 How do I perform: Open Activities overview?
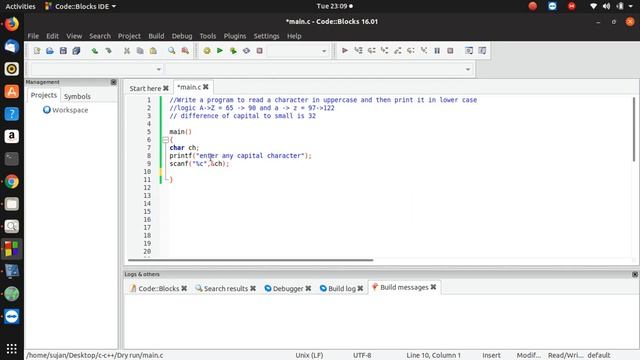pos(20,6)
